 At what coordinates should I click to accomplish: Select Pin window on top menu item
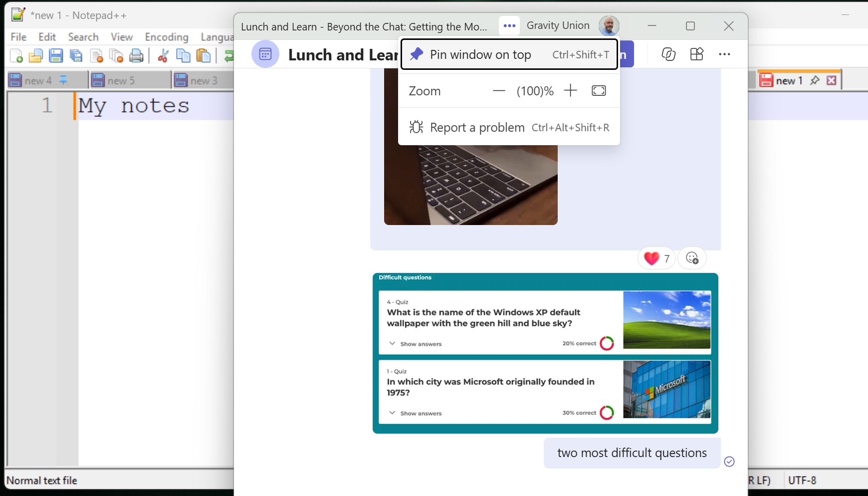[509, 54]
